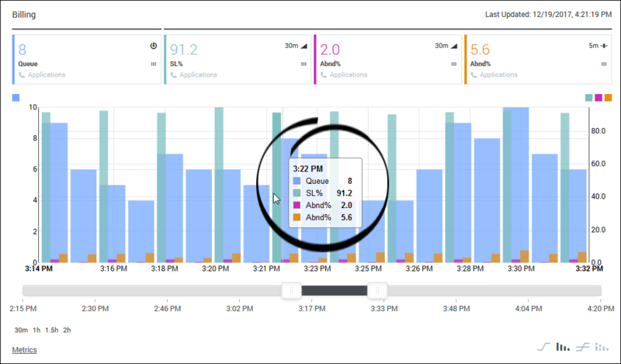621x364 pixels.
Task: Select the 2h time range
Action: click(x=67, y=330)
